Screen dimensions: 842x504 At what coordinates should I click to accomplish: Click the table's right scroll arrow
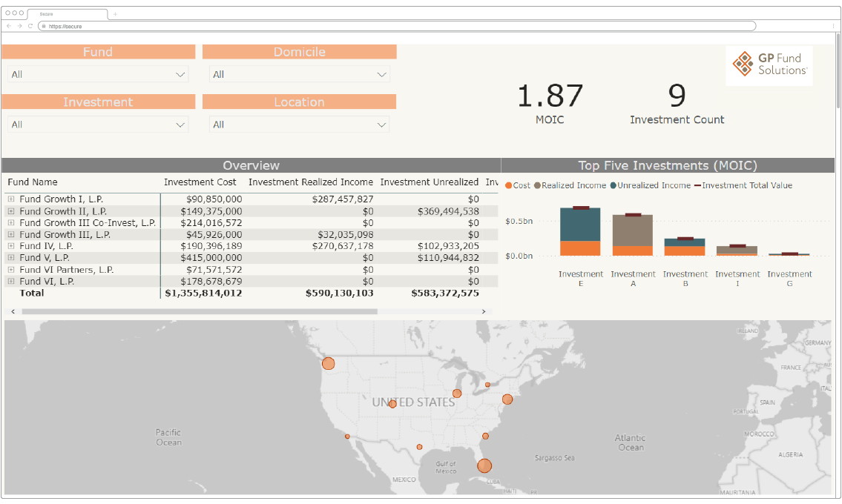tap(483, 311)
